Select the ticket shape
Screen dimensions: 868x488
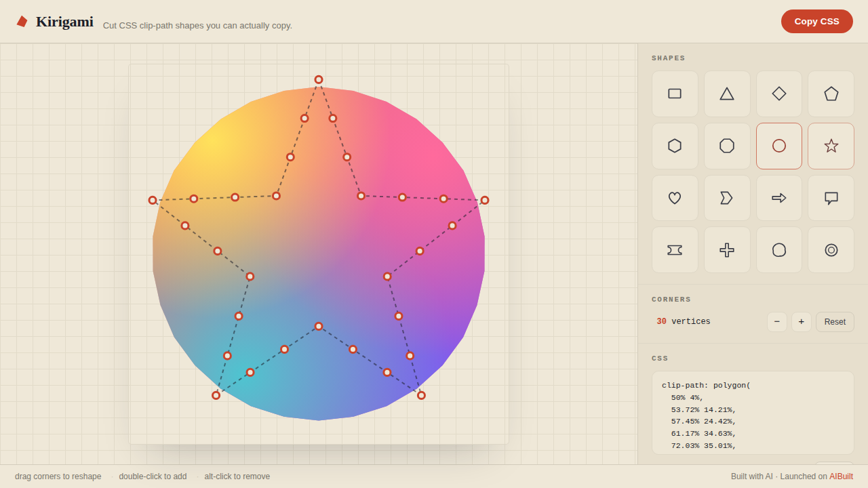(675, 250)
